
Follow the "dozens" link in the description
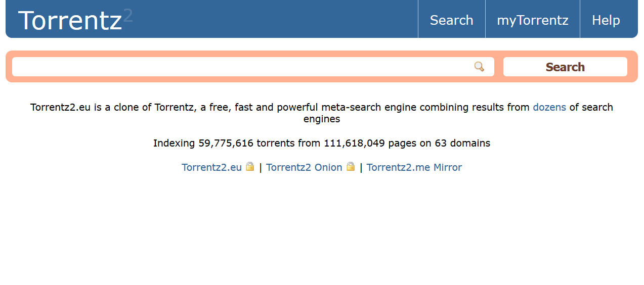click(549, 107)
